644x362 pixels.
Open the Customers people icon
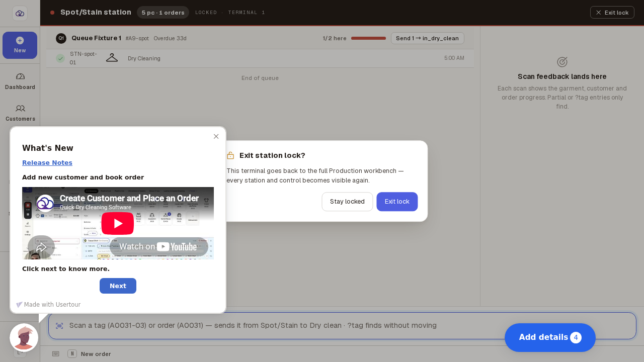pyautogui.click(x=20, y=108)
